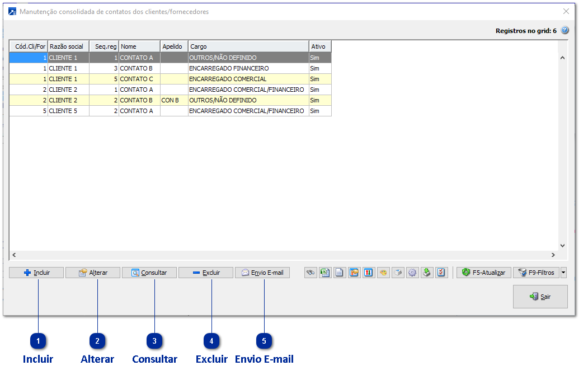Expand the dropdown arrow next to F9-Filtros
588x375 pixels.
(563, 273)
